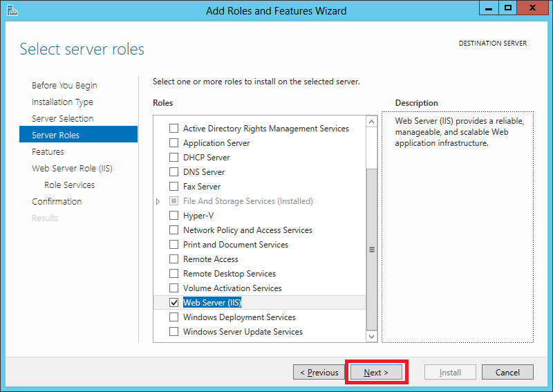Click the Roles list scrollbar thumb
Image resolution: width=553 pixels, height=392 pixels.
coord(371,250)
